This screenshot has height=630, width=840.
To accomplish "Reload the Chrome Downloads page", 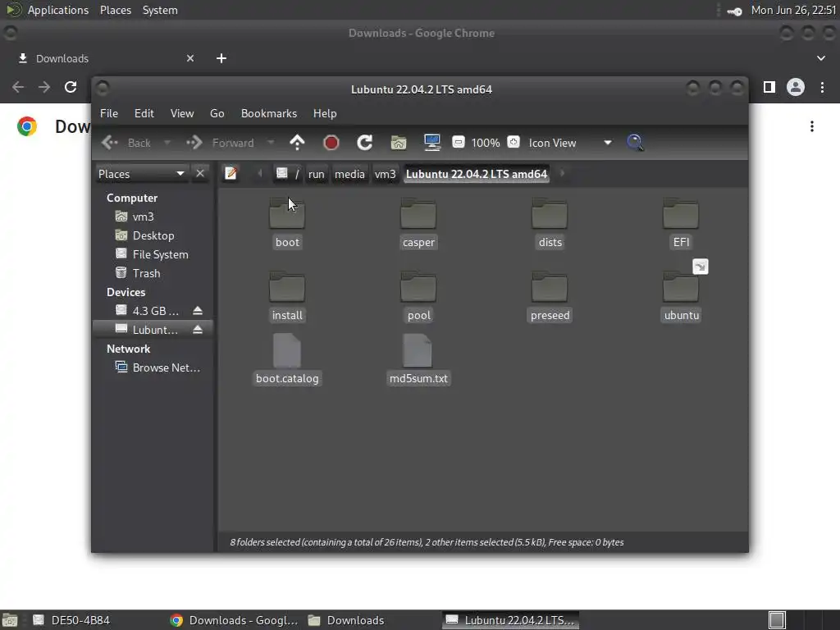I will click(x=71, y=87).
